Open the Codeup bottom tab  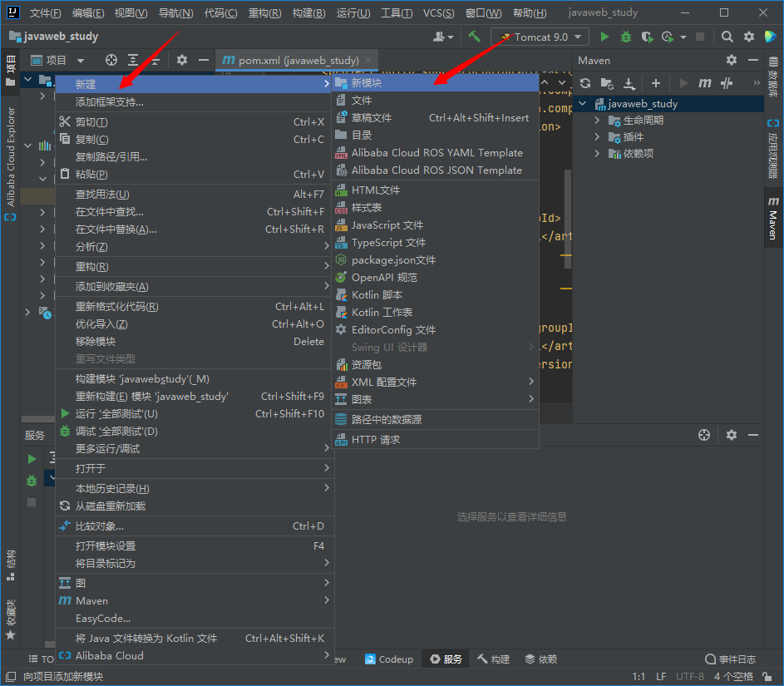389,659
